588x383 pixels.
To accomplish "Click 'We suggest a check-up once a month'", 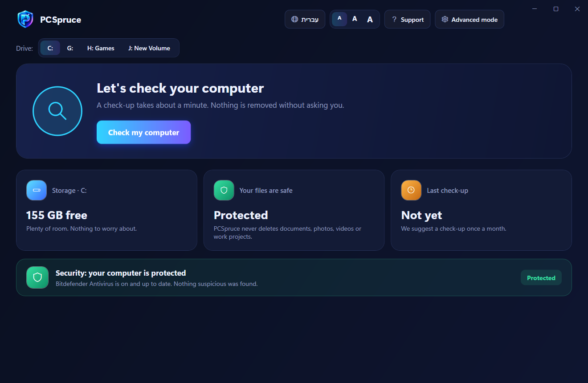I will (x=453, y=228).
